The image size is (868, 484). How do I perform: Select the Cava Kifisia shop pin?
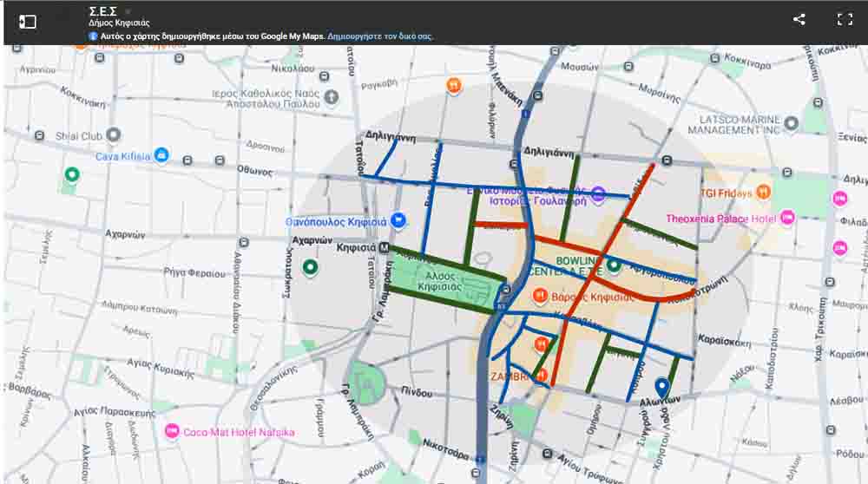pyautogui.click(x=161, y=155)
